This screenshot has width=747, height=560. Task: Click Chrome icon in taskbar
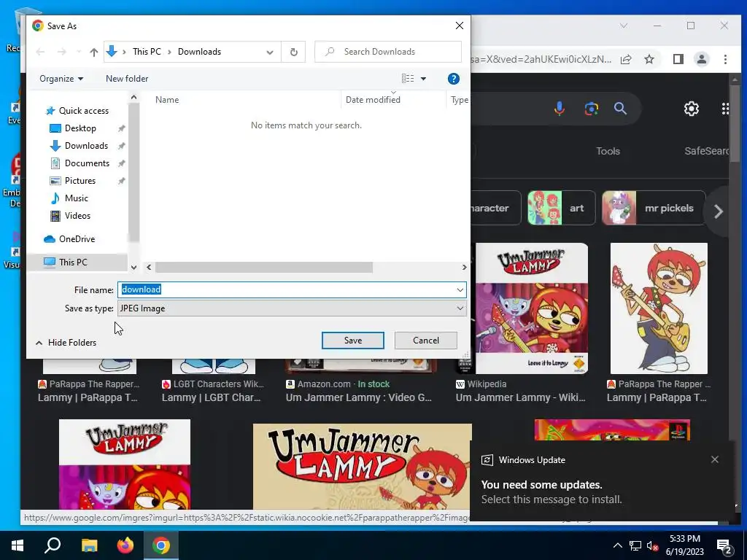(x=161, y=545)
